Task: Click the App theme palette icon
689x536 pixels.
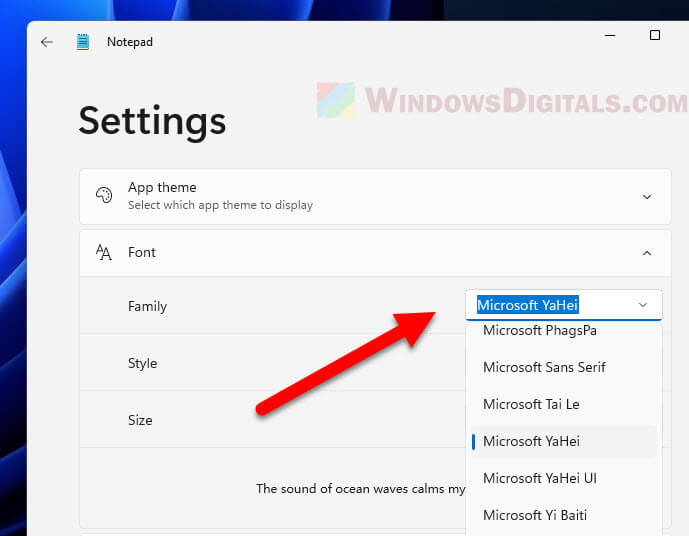Action: [x=104, y=195]
